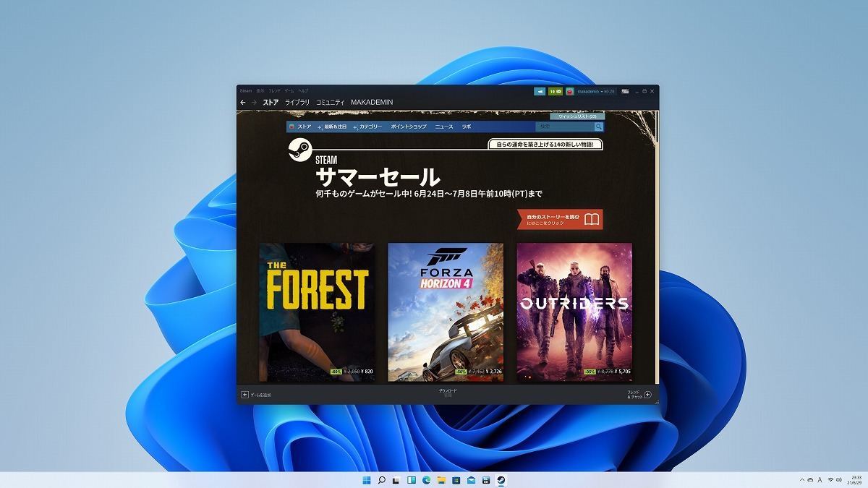Open File Explorer from taskbar
Screen dimensions: 868x488
click(x=441, y=481)
